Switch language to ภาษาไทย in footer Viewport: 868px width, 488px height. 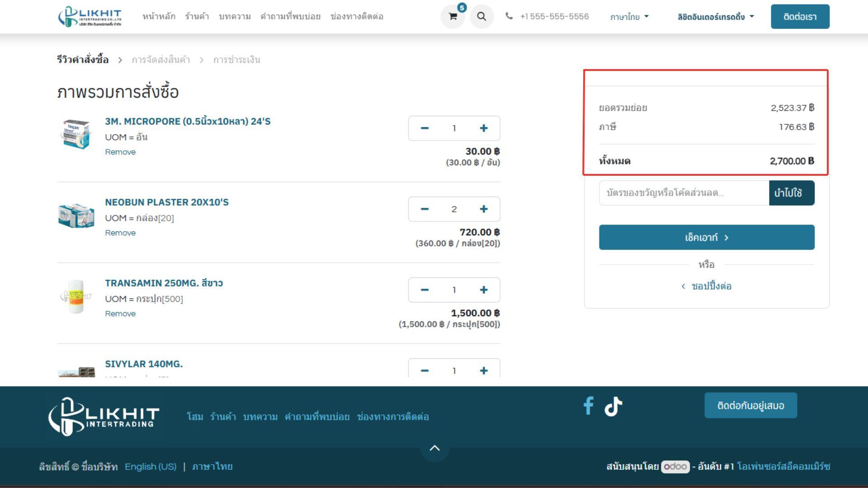[212, 466]
